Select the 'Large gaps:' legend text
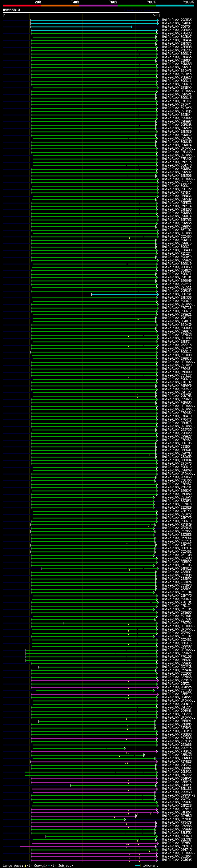This screenshot has height=868, width=197. (x=13, y=865)
